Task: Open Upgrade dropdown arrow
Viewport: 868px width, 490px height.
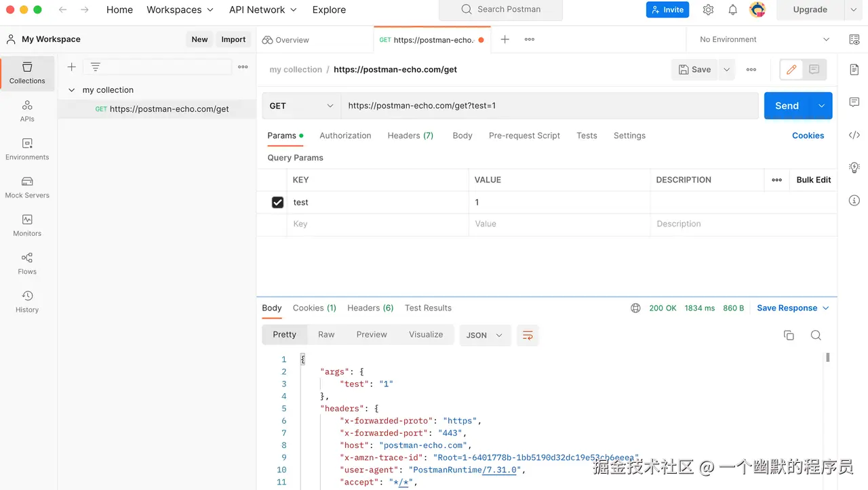Action: pos(853,9)
